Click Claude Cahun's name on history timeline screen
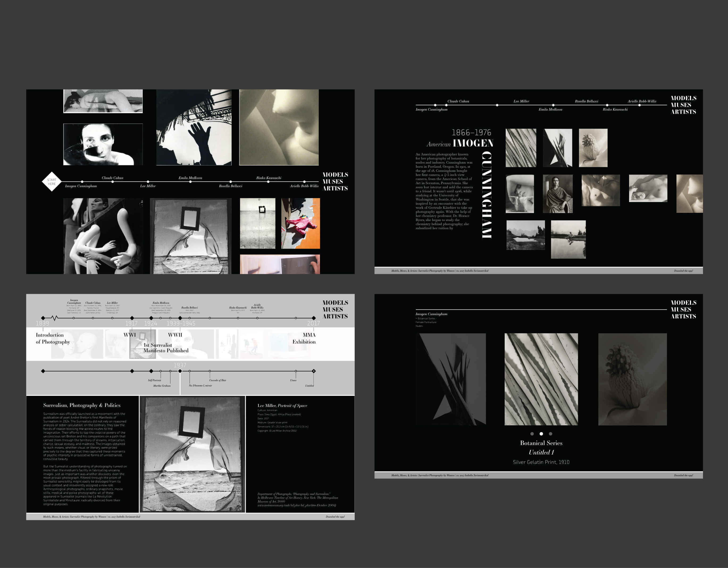The image size is (728, 568). pyautogui.click(x=93, y=303)
